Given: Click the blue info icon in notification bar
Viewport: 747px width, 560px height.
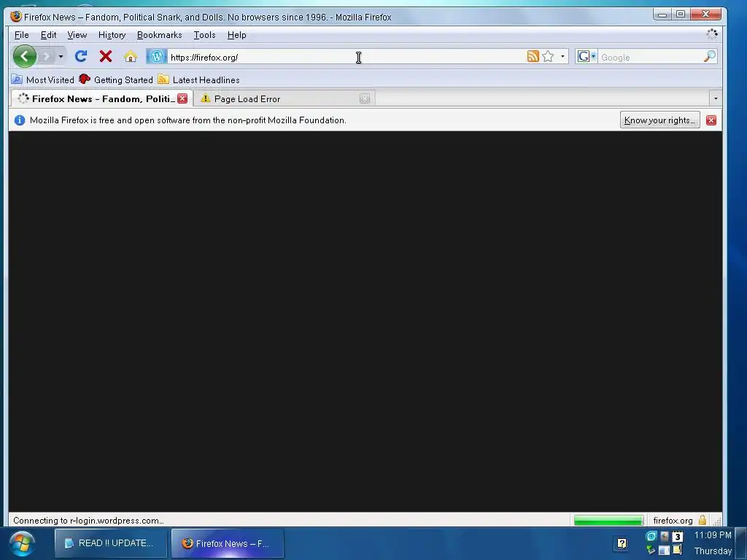Looking at the screenshot, I should (x=20, y=120).
